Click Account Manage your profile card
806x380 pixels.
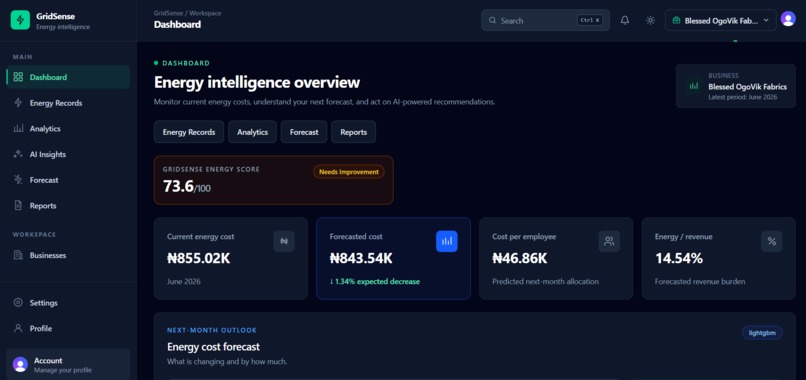click(68, 364)
